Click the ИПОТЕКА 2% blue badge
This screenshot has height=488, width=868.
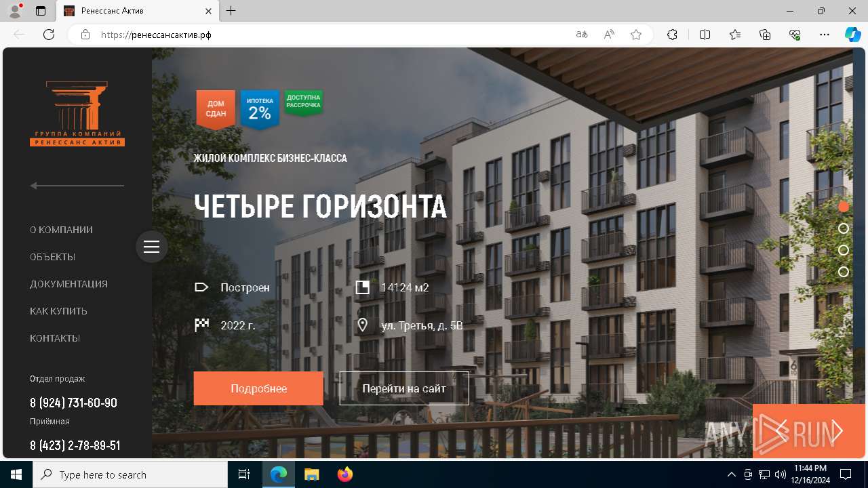[x=260, y=109]
